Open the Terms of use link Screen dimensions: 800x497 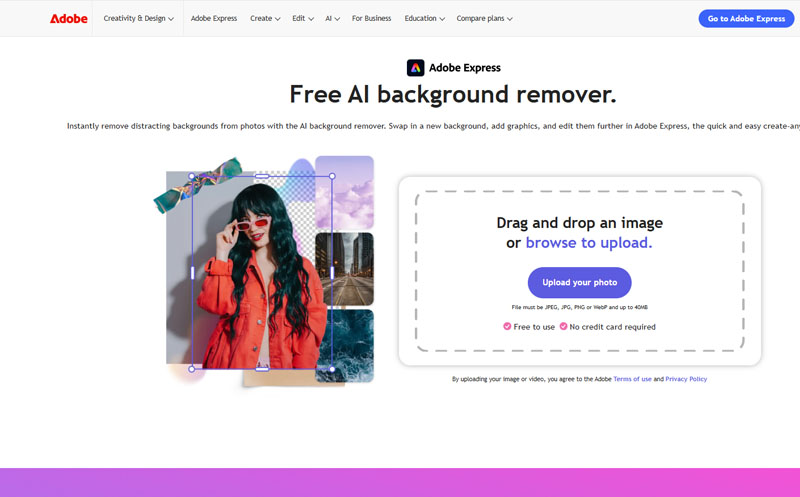coord(632,379)
